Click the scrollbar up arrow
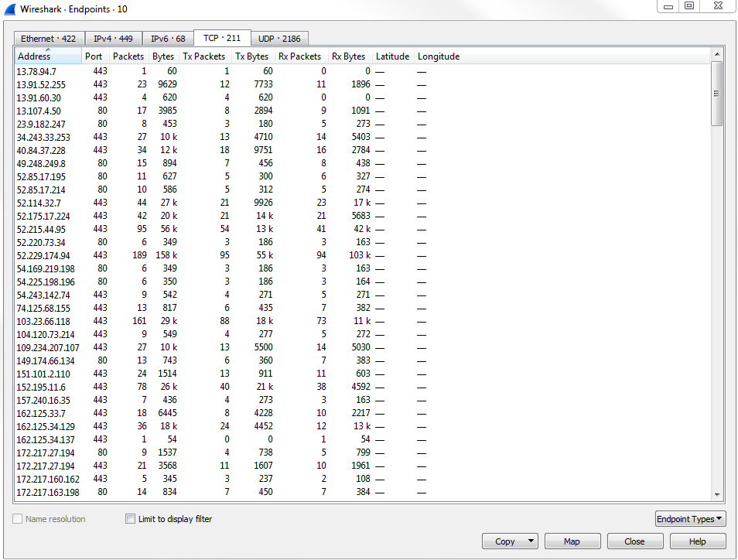The width and height of the screenshot is (738, 560). (x=717, y=54)
